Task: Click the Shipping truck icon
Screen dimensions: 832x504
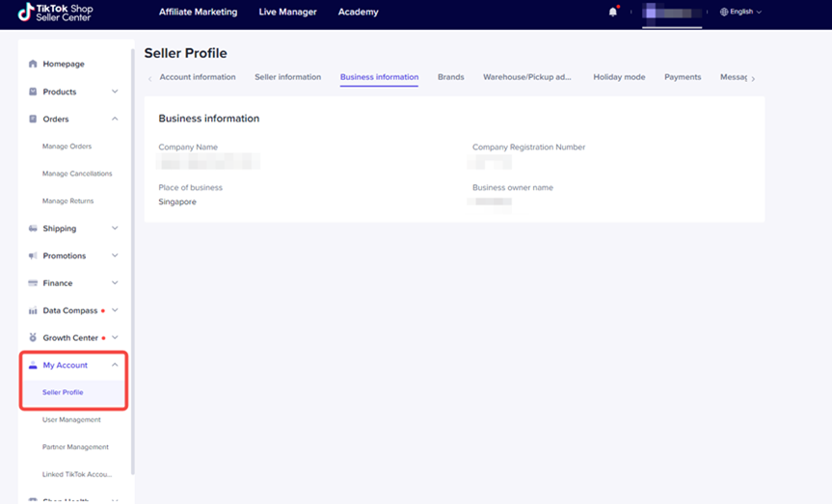Action: (33, 228)
